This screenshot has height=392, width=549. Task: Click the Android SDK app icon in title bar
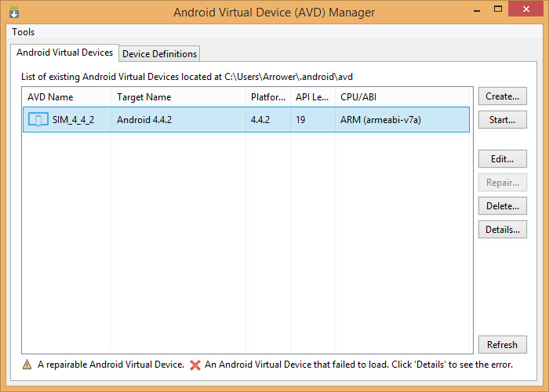14,12
